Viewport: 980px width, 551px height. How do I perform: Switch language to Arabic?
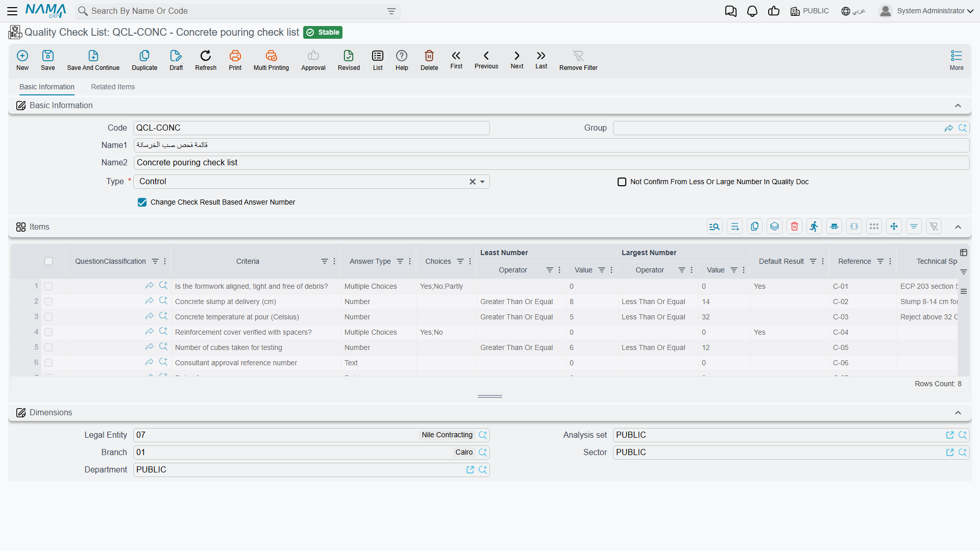[853, 11]
